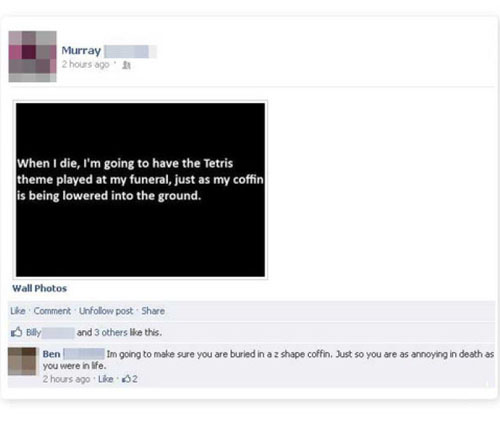Like Ben's z shape coffin comment
This screenshot has height=425, width=500.
coord(105,379)
